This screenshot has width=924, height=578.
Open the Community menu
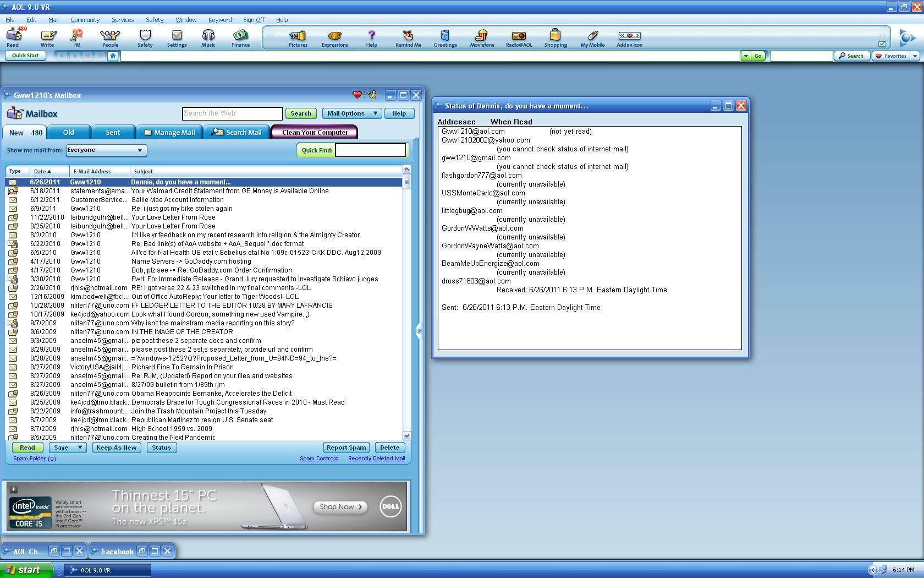85,20
